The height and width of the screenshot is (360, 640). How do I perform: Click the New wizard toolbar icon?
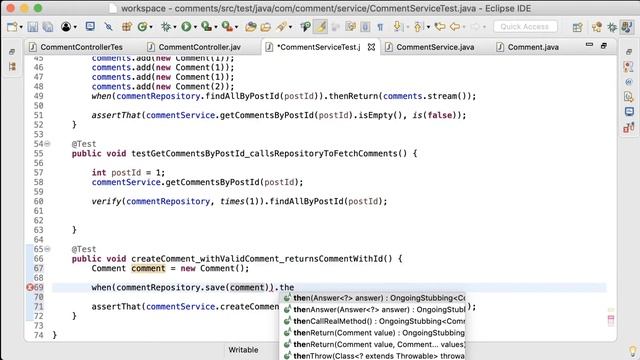coord(12,27)
